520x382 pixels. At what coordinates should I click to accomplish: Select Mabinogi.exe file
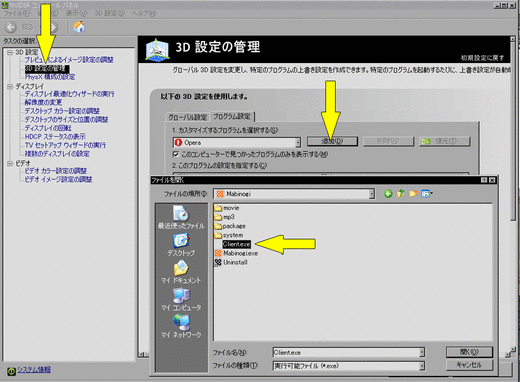point(236,253)
